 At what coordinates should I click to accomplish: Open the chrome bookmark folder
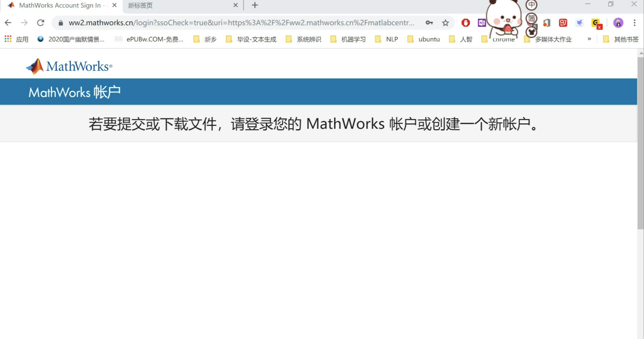(x=498, y=39)
